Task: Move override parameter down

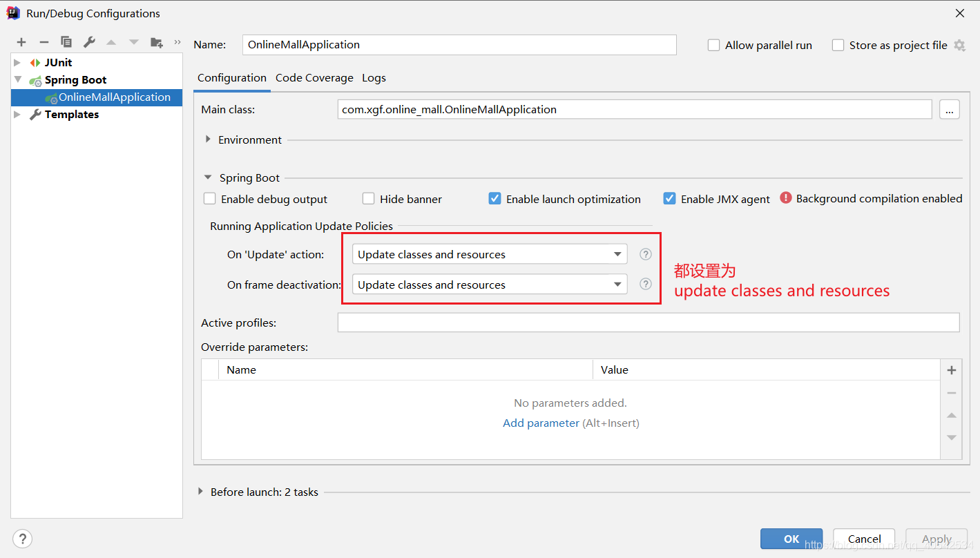Action: (952, 437)
